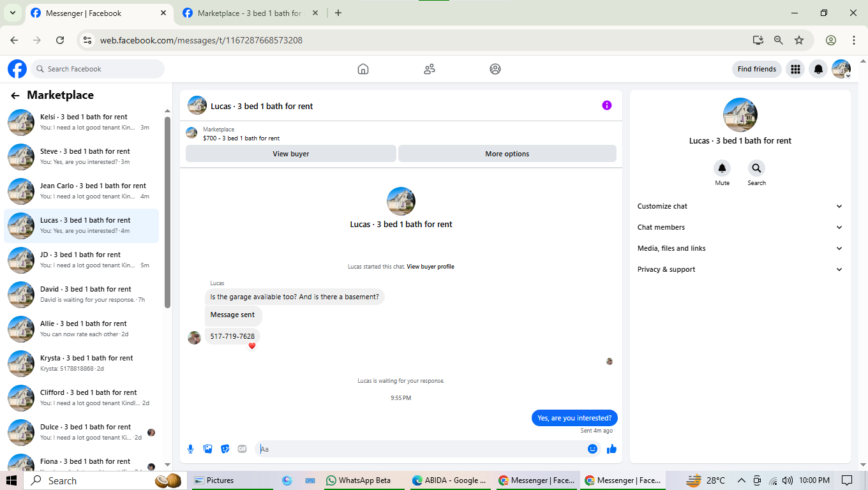Click the conversation list scrollbar

pos(168,212)
